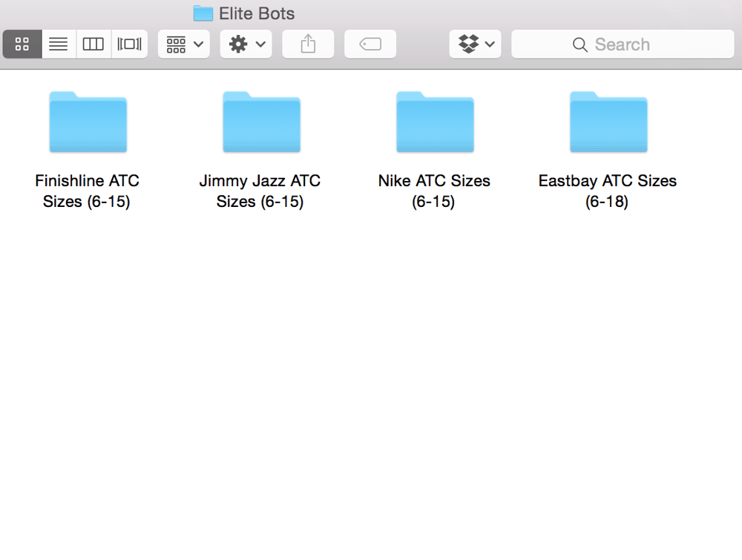Click the "Finishline ATC Sizes (6-15)" label
Image resolution: width=742 pixels, height=560 pixels.
click(x=87, y=191)
